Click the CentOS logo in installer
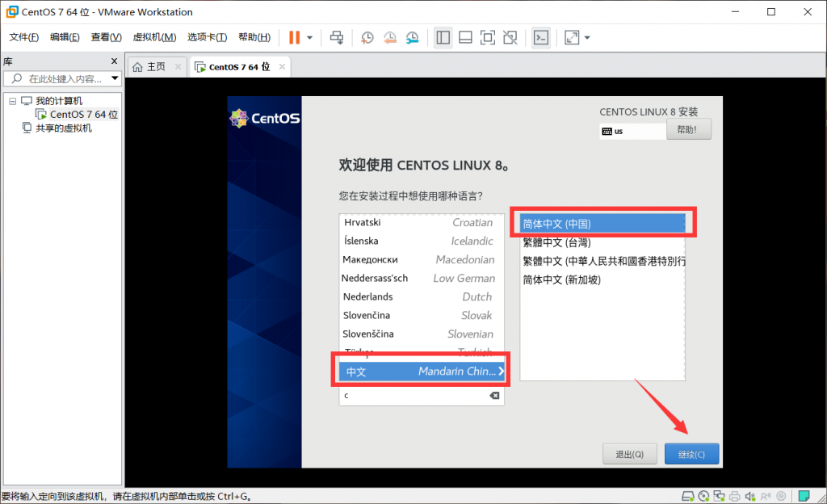This screenshot has width=827, height=504. click(265, 118)
